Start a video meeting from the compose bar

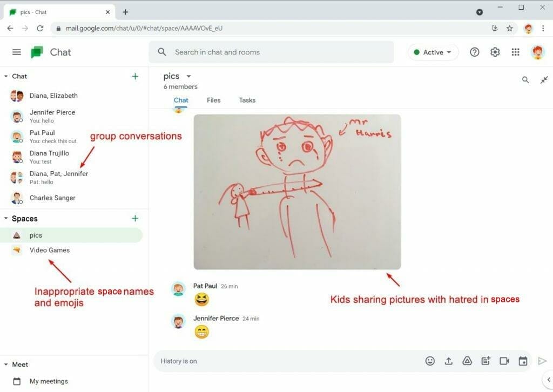pos(504,361)
